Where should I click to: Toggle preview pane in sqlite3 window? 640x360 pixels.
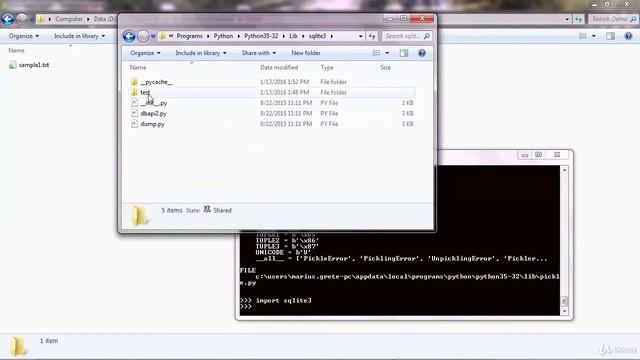(x=404, y=53)
